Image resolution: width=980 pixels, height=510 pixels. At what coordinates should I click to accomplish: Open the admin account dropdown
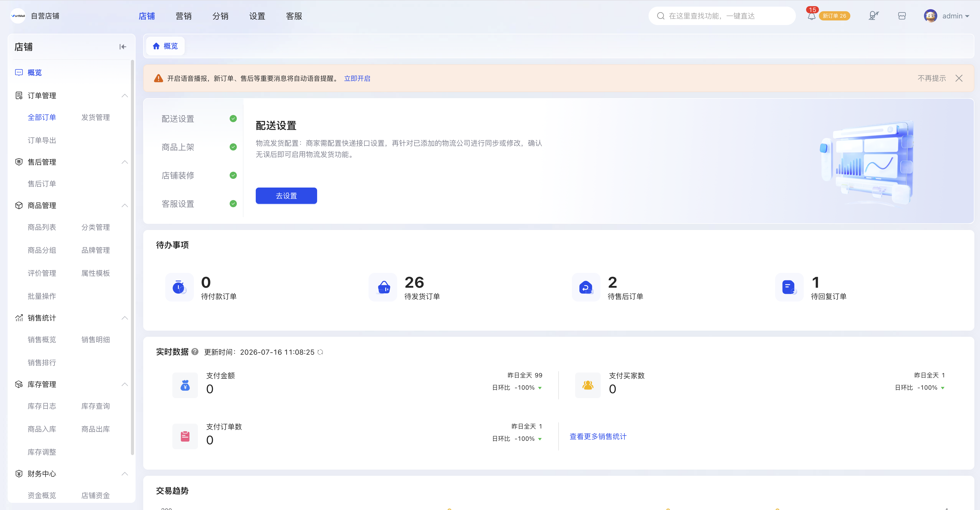(x=956, y=16)
